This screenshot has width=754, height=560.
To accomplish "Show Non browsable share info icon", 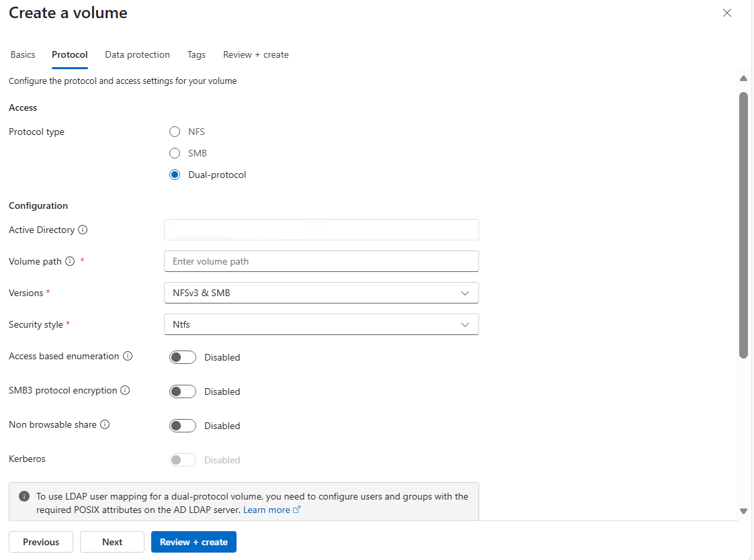I will click(x=105, y=424).
